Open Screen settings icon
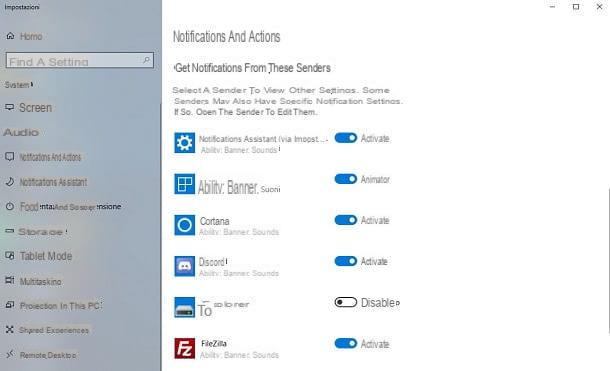The image size is (610, 371). (x=10, y=107)
